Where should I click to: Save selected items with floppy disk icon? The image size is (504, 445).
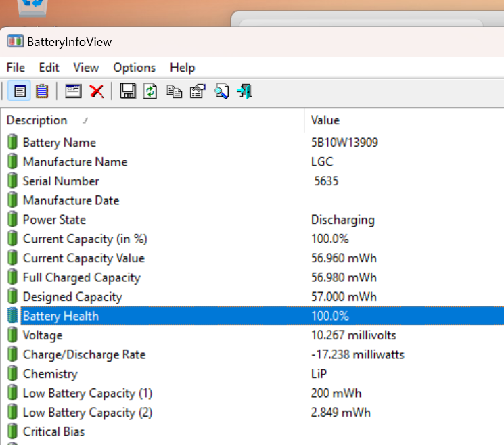(127, 91)
